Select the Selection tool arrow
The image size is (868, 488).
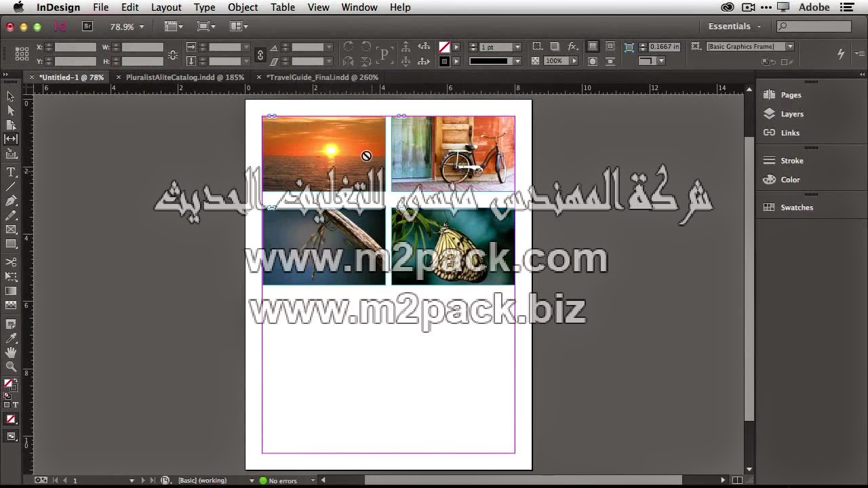coord(10,96)
